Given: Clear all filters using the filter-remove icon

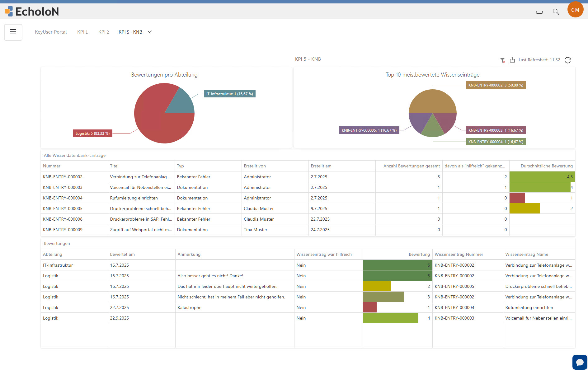Looking at the screenshot, I should click(502, 60).
